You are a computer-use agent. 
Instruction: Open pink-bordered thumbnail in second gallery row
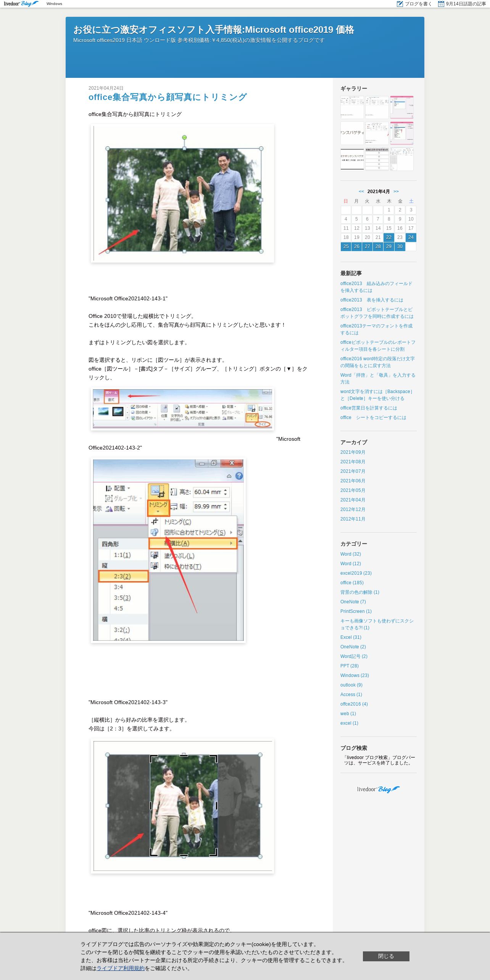(401, 133)
